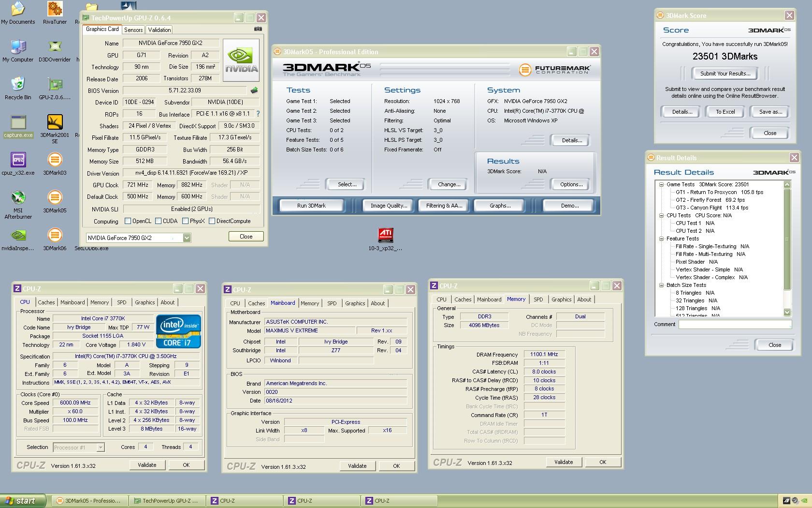812x508 pixels.
Task: Open About tab in left CPU-Z window
Action: point(168,302)
